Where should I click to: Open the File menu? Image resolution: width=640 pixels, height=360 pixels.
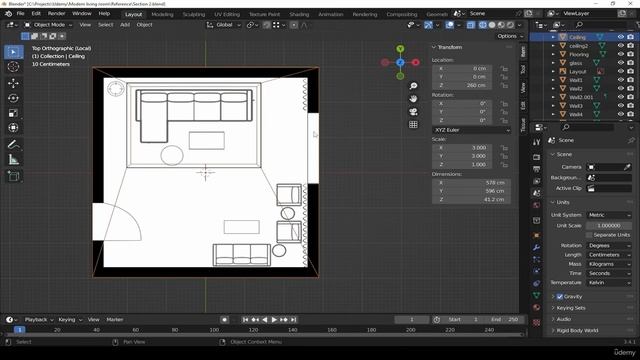click(20, 13)
